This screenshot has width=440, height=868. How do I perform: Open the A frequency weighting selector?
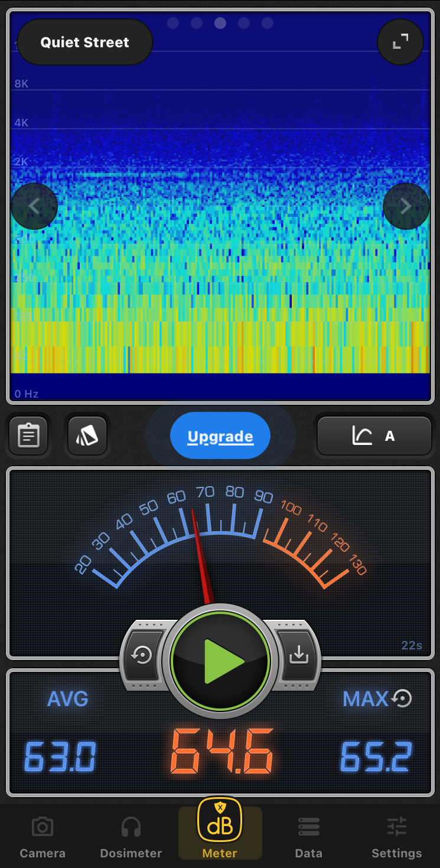374,437
